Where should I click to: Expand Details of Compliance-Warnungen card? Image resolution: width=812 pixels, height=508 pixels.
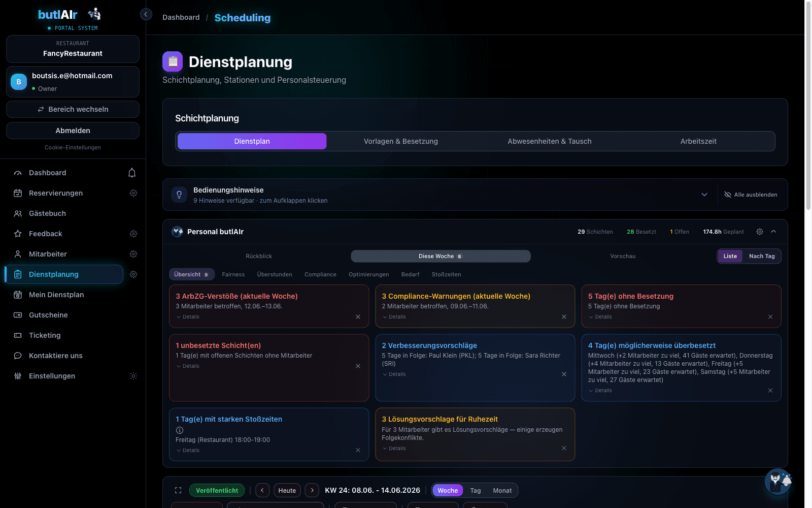click(x=394, y=317)
